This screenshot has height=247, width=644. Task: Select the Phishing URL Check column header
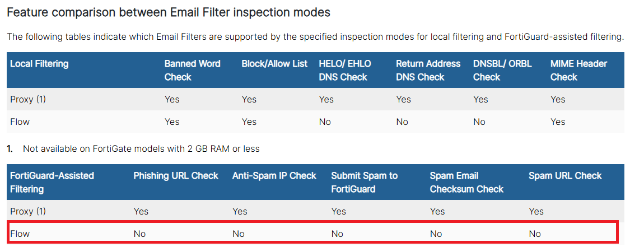click(176, 176)
